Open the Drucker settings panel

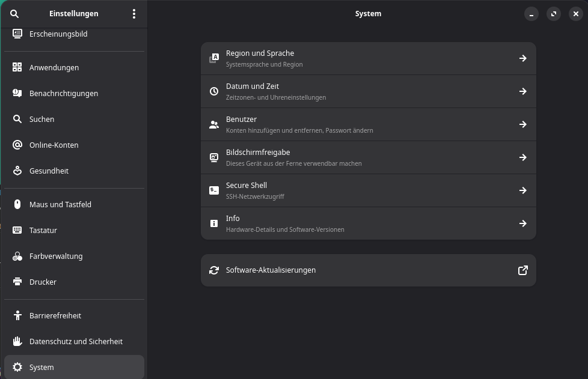(43, 282)
